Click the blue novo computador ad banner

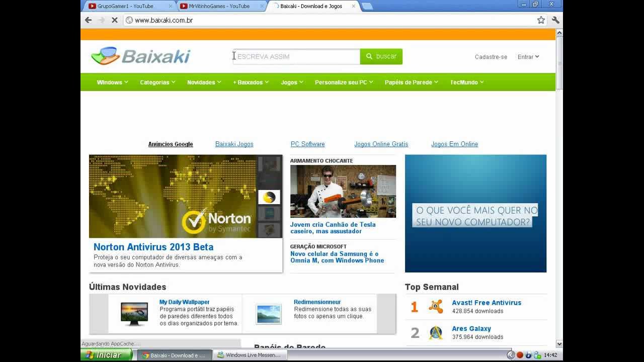[475, 214]
